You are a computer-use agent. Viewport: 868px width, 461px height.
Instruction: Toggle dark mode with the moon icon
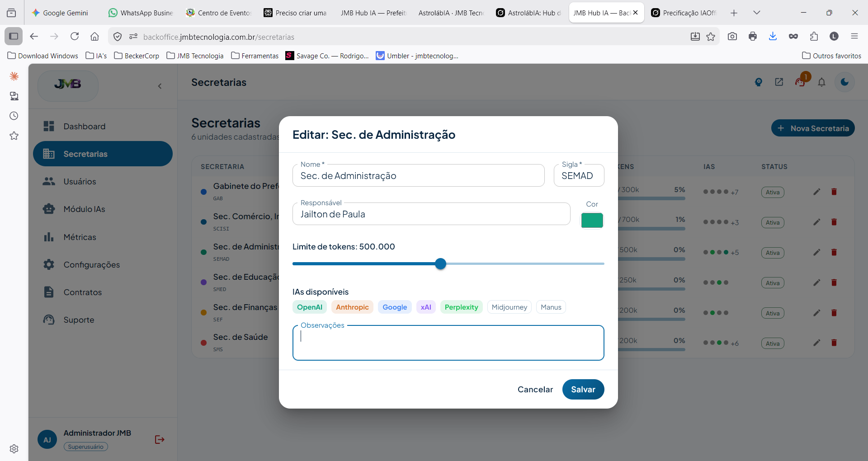[844, 82]
